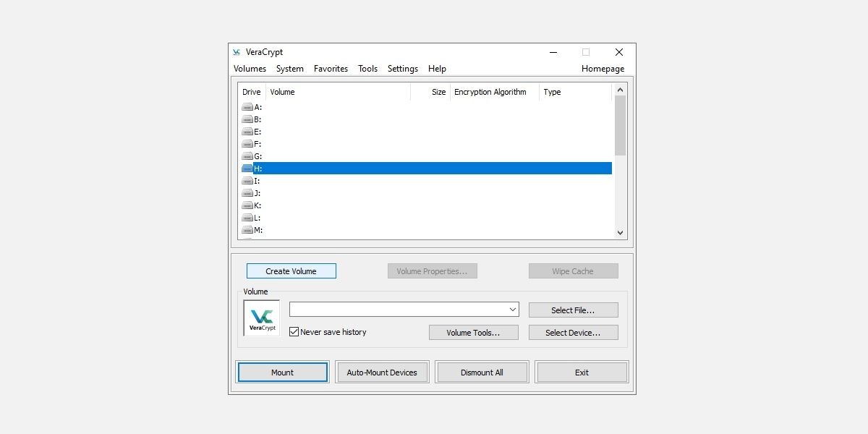The image size is (868, 434).
Task: Click the Size column header
Action: pyautogui.click(x=430, y=92)
